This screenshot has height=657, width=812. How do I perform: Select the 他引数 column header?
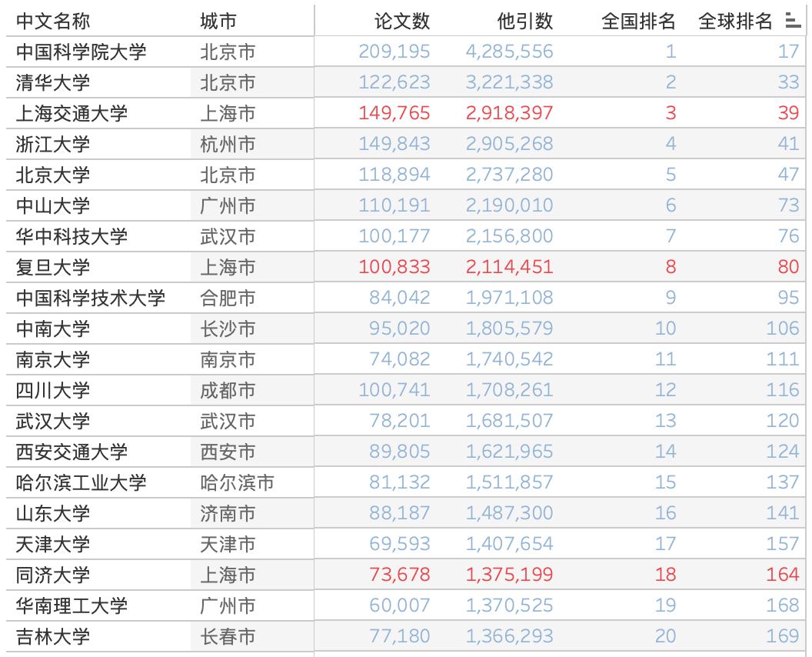coord(524,22)
